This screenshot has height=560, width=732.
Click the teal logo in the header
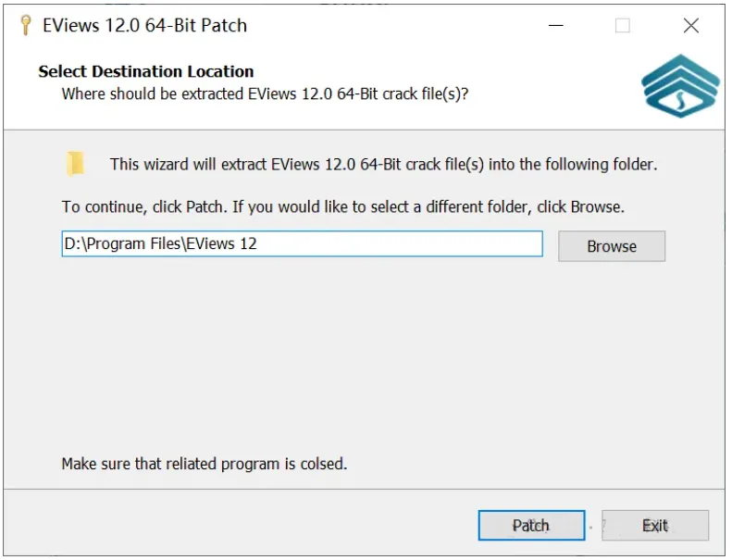point(680,86)
